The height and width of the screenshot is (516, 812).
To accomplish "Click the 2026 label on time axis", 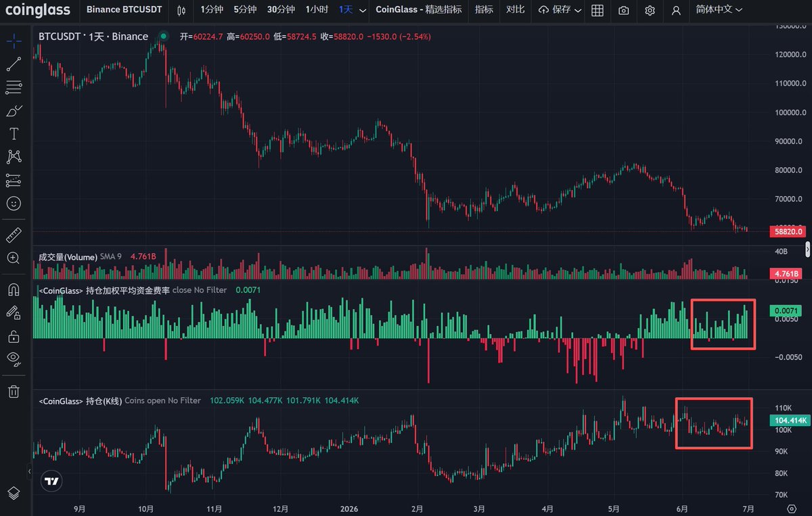I will [350, 509].
